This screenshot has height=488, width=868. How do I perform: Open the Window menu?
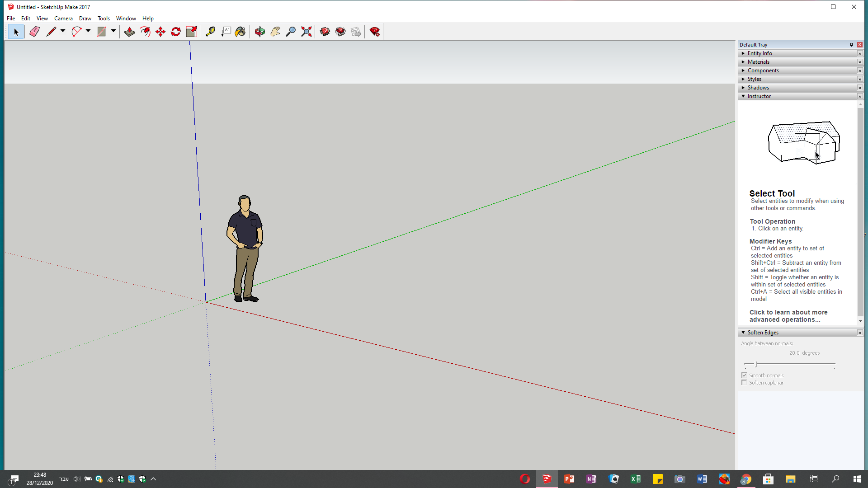126,19
